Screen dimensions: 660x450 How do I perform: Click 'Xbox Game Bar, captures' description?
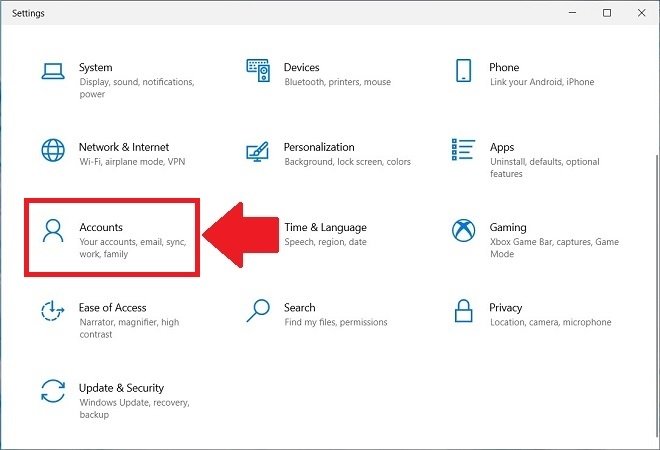click(554, 248)
